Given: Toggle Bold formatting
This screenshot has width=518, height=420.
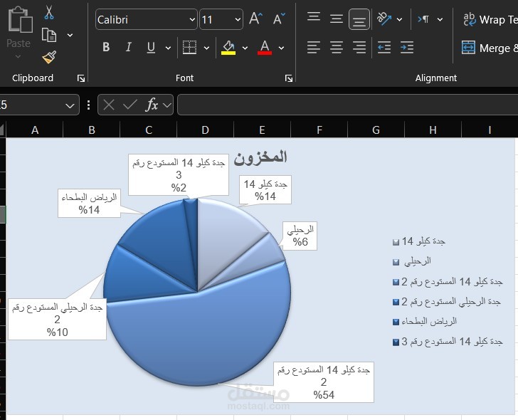Looking at the screenshot, I should pos(106,47).
